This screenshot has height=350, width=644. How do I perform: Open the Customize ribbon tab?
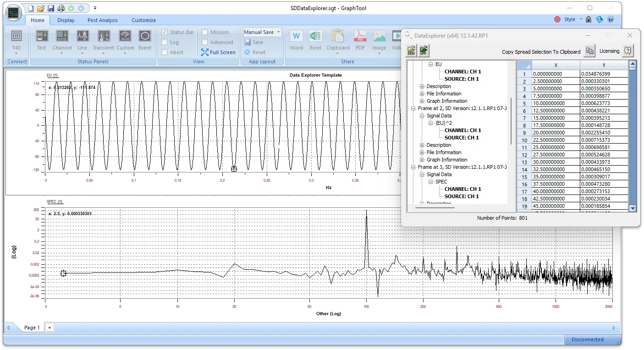(x=143, y=20)
